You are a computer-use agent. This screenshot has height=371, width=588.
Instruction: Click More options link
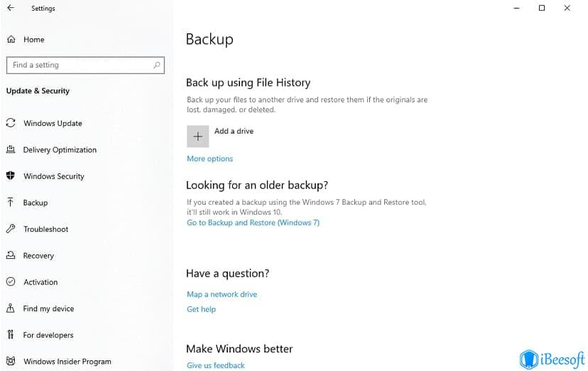click(x=210, y=158)
